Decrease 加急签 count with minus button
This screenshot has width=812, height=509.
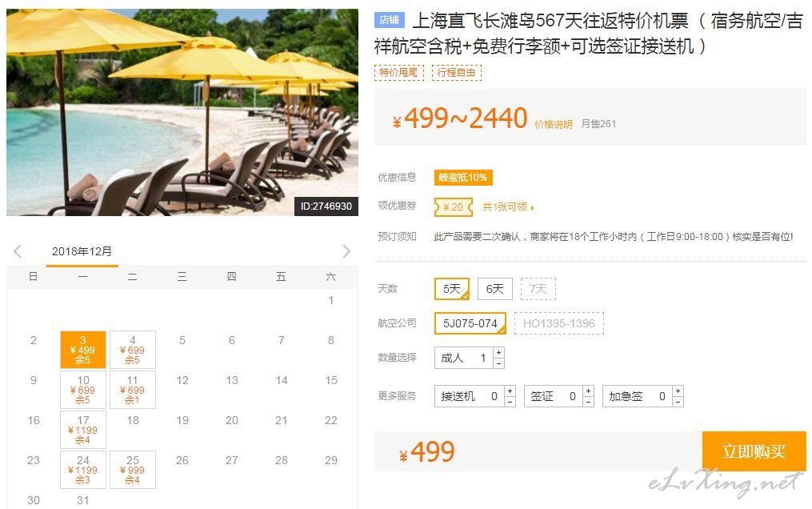pos(678,402)
